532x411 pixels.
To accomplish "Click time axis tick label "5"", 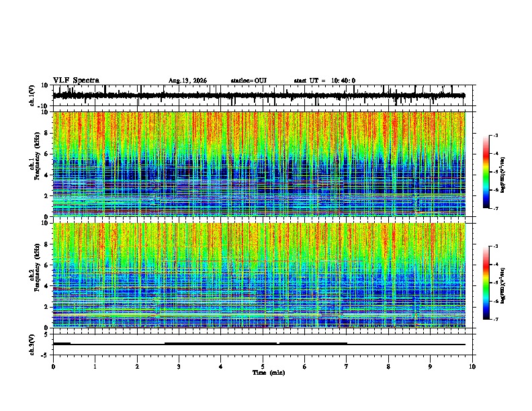I will pyautogui.click(x=263, y=367).
